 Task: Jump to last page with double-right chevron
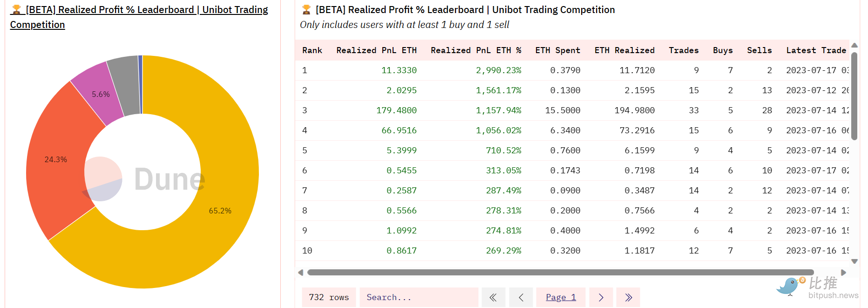[x=628, y=297]
